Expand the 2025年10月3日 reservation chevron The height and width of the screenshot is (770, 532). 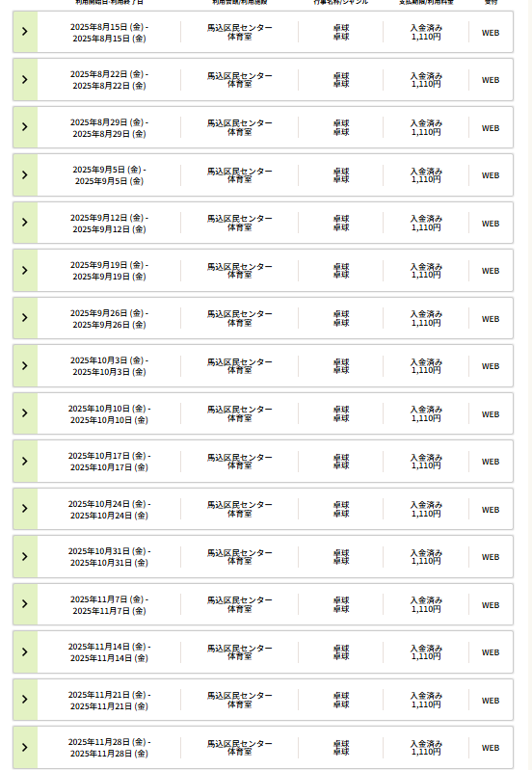coord(25,365)
